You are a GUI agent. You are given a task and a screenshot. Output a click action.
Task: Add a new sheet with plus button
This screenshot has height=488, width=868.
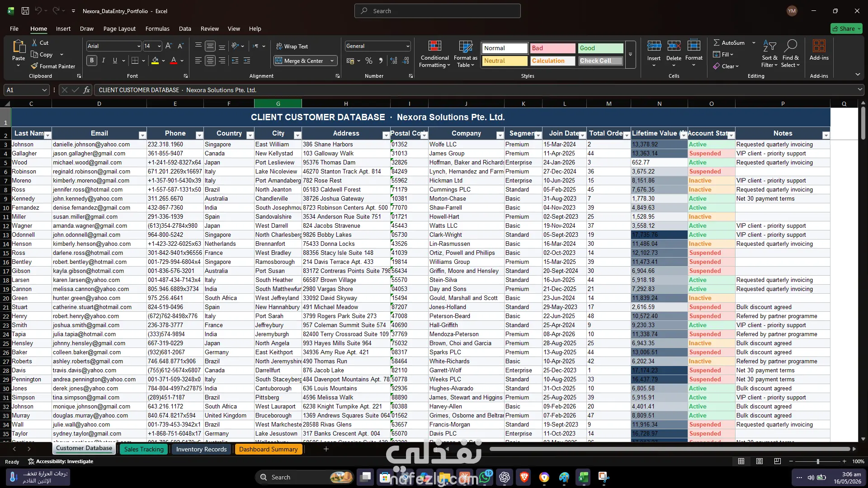coord(326,449)
